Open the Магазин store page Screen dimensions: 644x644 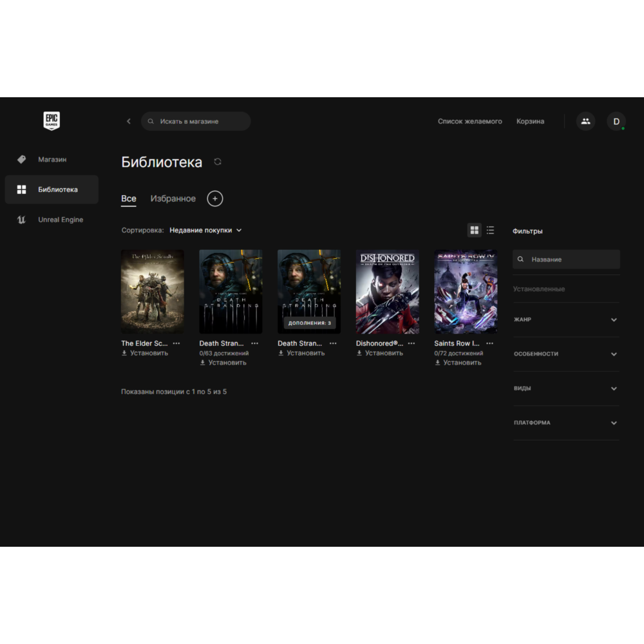tap(52, 159)
